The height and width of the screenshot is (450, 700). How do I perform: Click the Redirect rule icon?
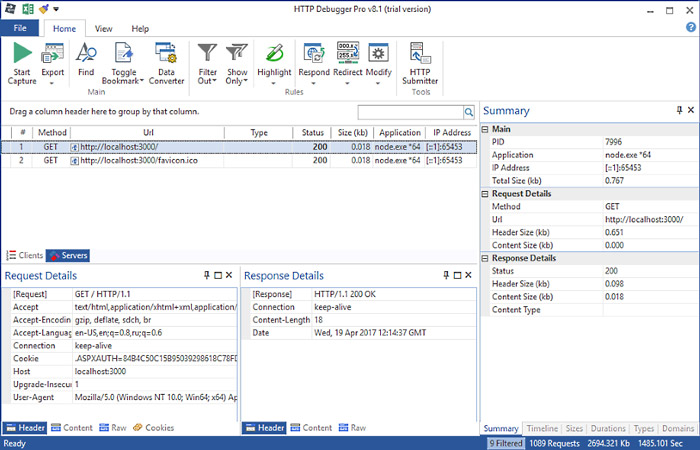(x=348, y=53)
